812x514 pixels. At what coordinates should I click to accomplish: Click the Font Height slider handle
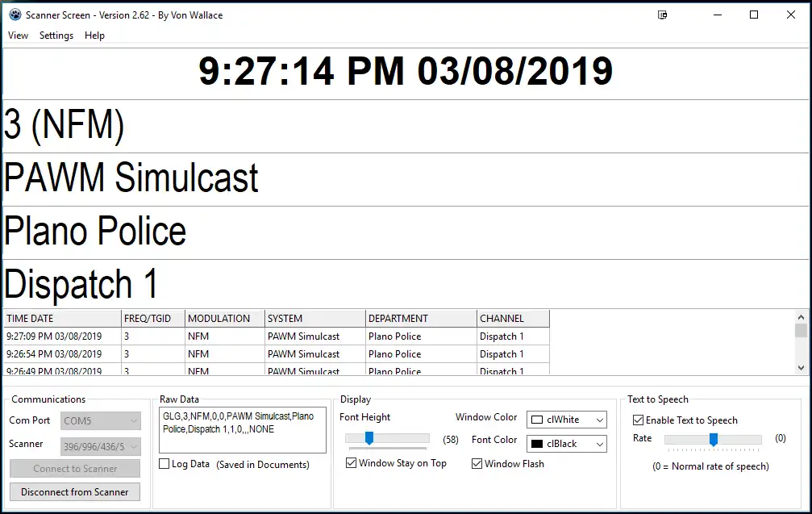click(x=369, y=438)
